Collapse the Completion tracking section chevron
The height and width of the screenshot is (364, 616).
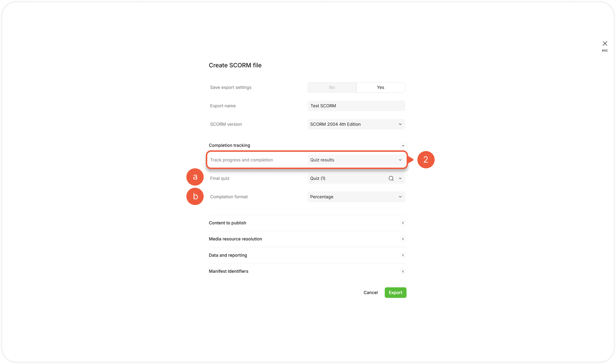coord(403,146)
